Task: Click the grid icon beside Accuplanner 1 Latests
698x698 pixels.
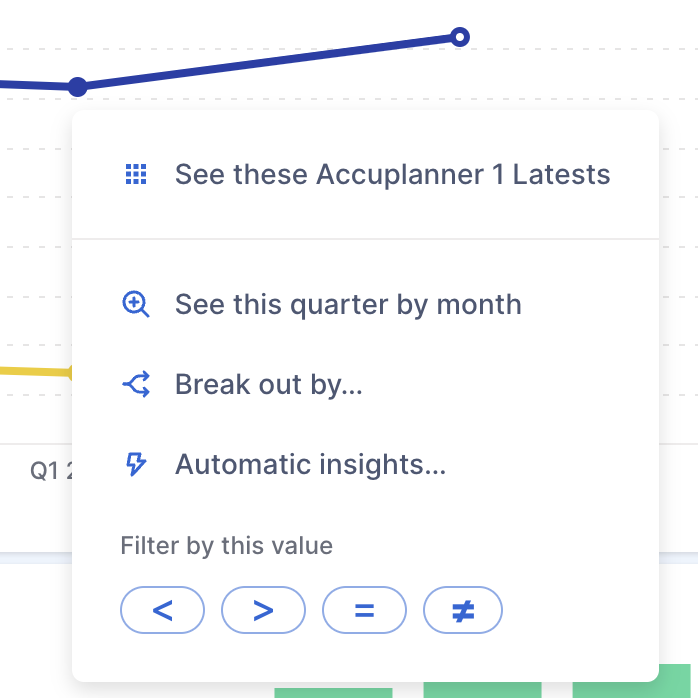Action: pos(136,174)
